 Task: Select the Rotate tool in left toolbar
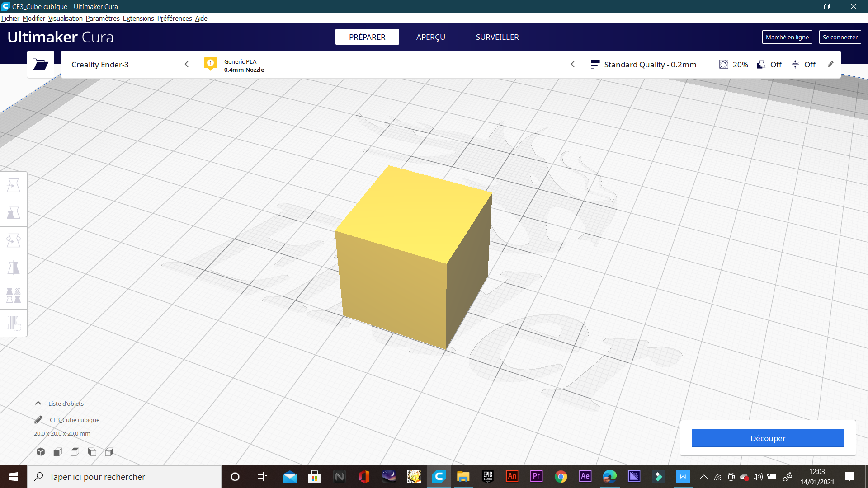pyautogui.click(x=14, y=240)
